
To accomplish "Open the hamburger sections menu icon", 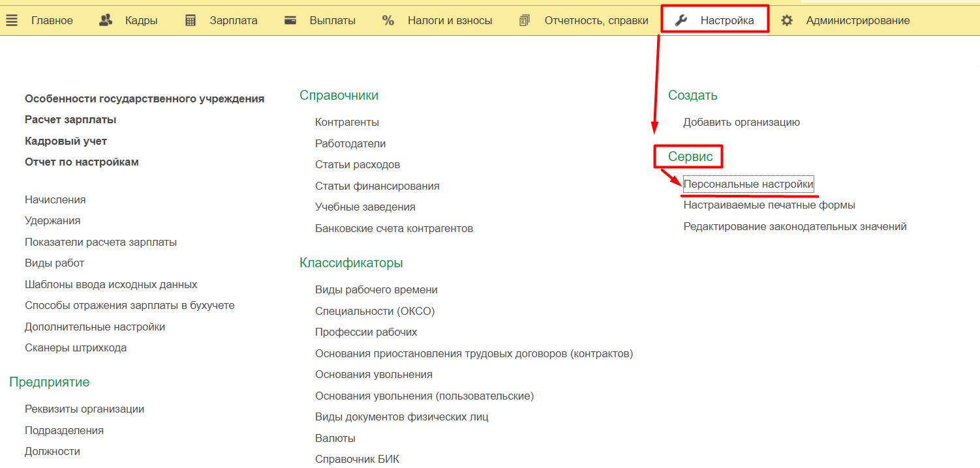I will [12, 20].
